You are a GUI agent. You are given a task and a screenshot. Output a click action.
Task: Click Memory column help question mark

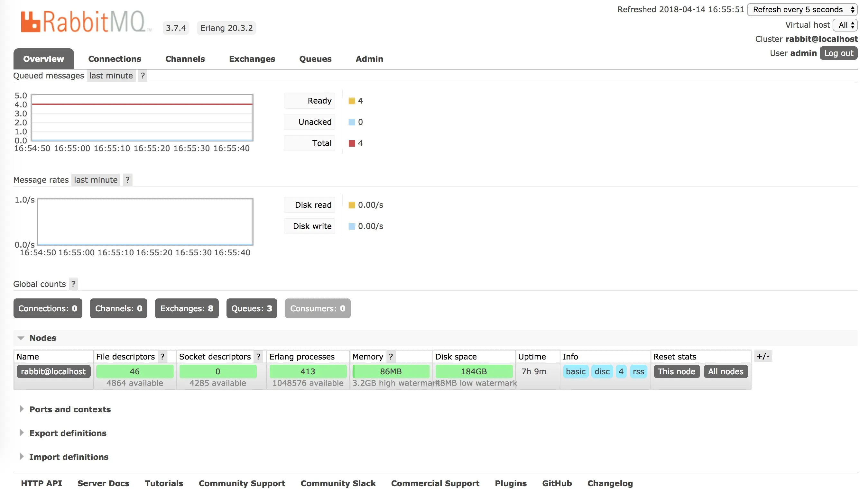click(x=391, y=357)
